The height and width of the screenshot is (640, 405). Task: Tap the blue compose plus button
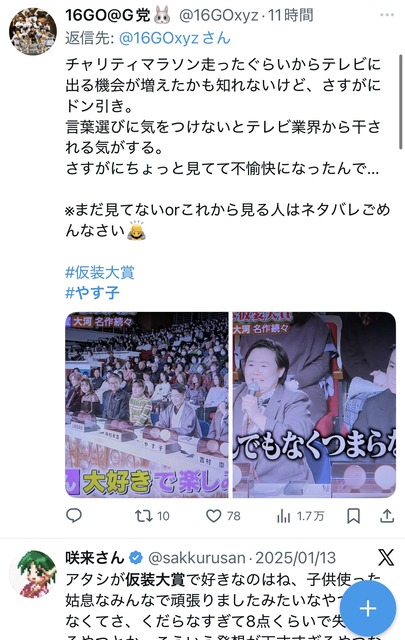coord(367,609)
